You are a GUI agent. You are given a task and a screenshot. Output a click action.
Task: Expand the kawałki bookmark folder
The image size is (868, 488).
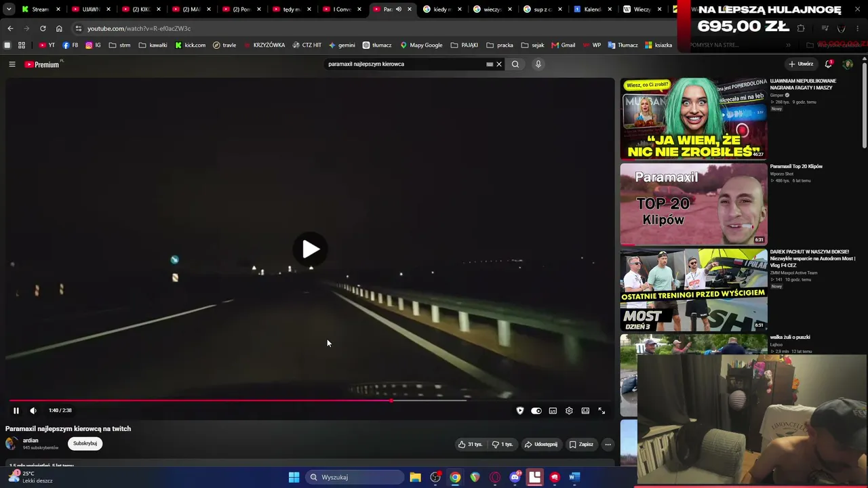click(x=153, y=45)
